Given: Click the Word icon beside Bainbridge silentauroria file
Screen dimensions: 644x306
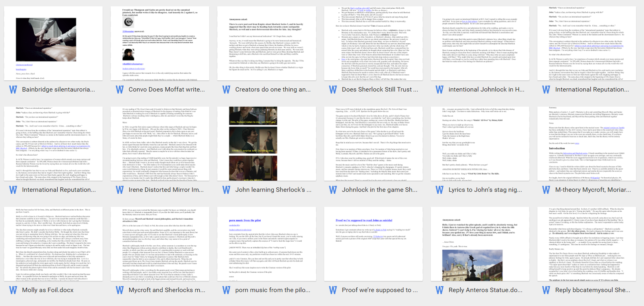Looking at the screenshot, I should tap(13, 90).
